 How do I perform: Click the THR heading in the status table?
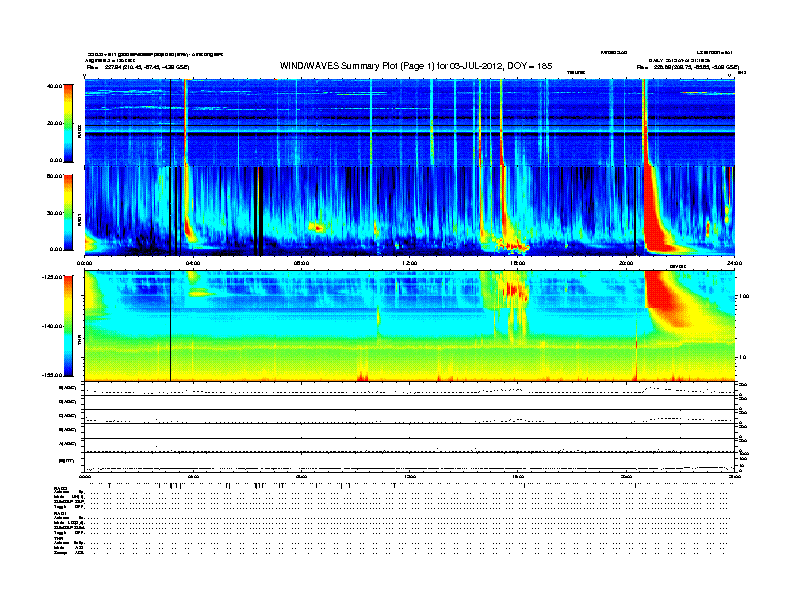point(58,538)
